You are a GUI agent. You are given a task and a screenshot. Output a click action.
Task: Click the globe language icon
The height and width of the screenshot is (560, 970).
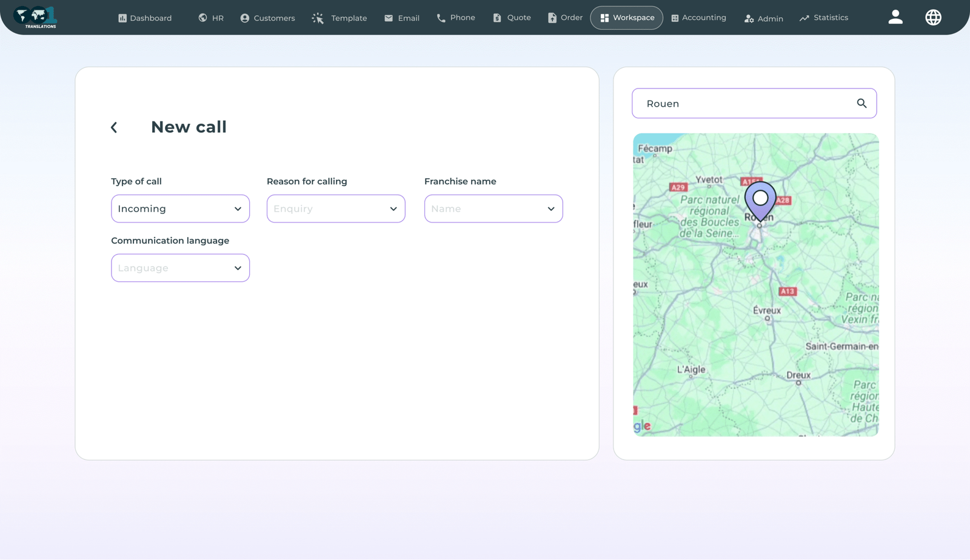pos(933,18)
